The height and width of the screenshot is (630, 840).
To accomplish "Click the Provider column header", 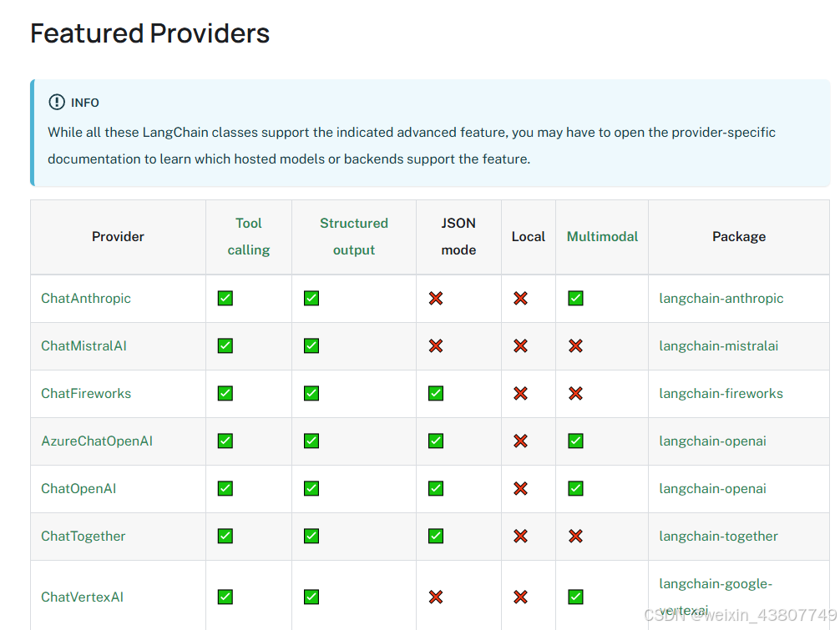I will point(118,237).
